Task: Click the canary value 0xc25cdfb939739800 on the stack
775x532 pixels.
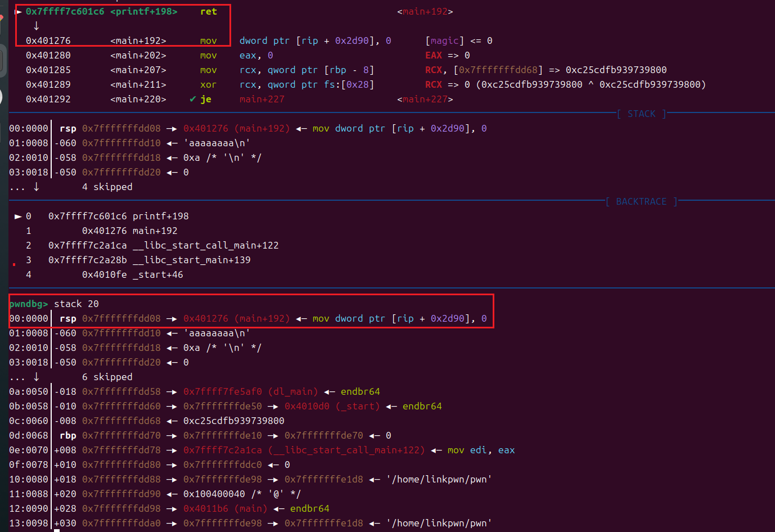Action: pos(234,421)
